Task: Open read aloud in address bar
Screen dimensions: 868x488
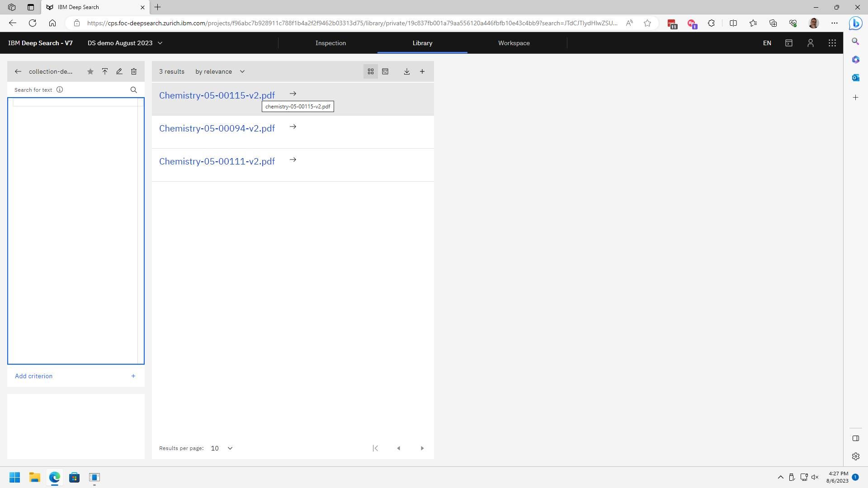Action: 629,23
